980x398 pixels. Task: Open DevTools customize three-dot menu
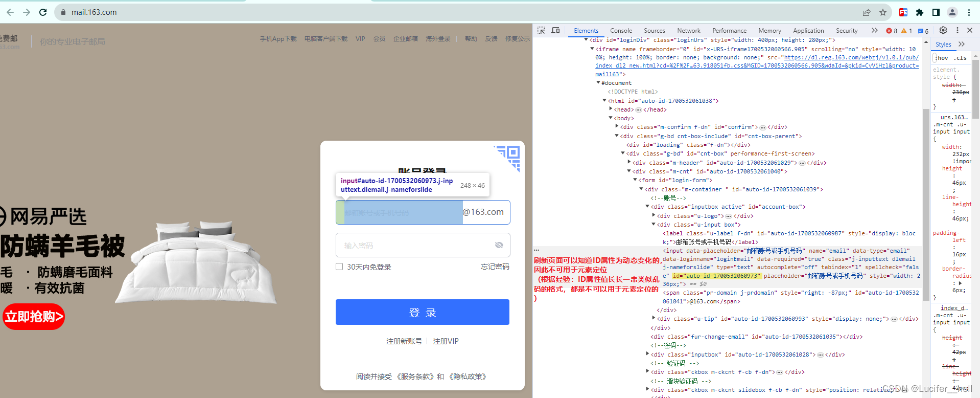[x=958, y=31]
